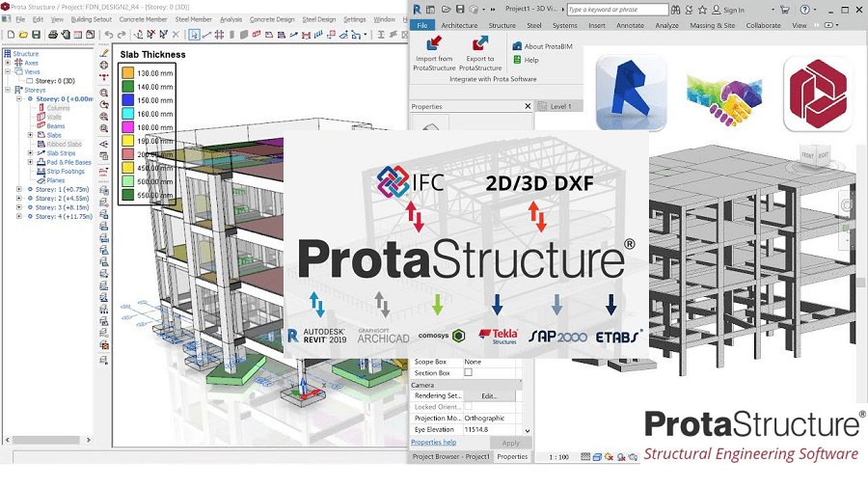This screenshot has height=488, width=868.
Task: Open the Building Setout menu
Action: 92,19
